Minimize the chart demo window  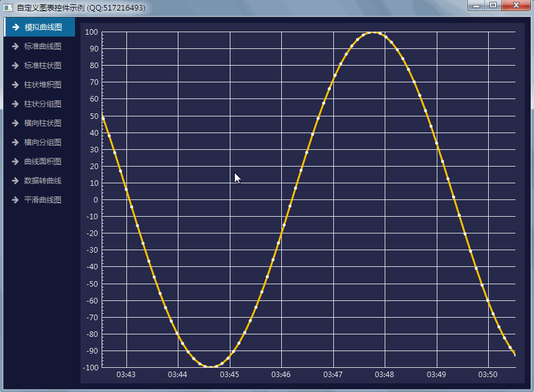[476, 6]
